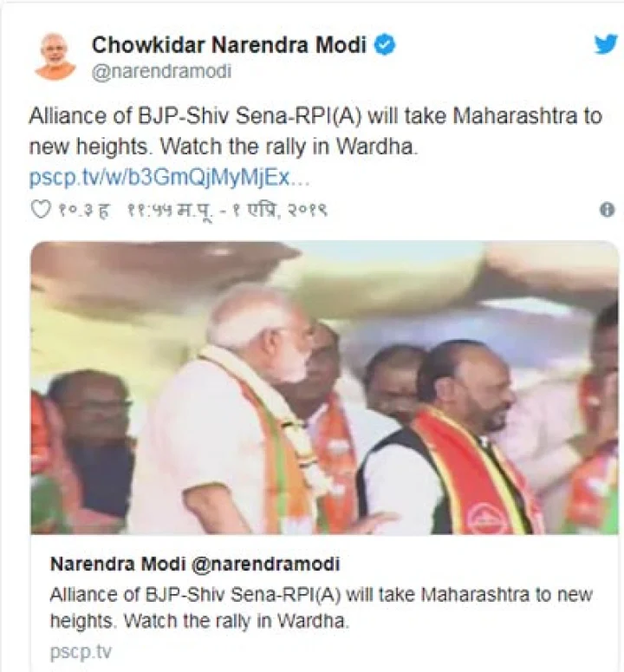
Task: Click the card's 'heights. Watch the rally' line
Action: (x=199, y=621)
